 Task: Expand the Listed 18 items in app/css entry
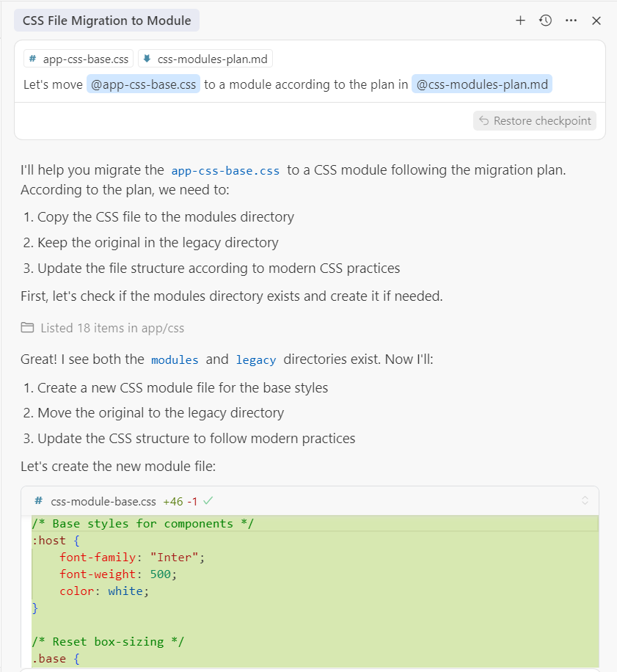(x=103, y=328)
